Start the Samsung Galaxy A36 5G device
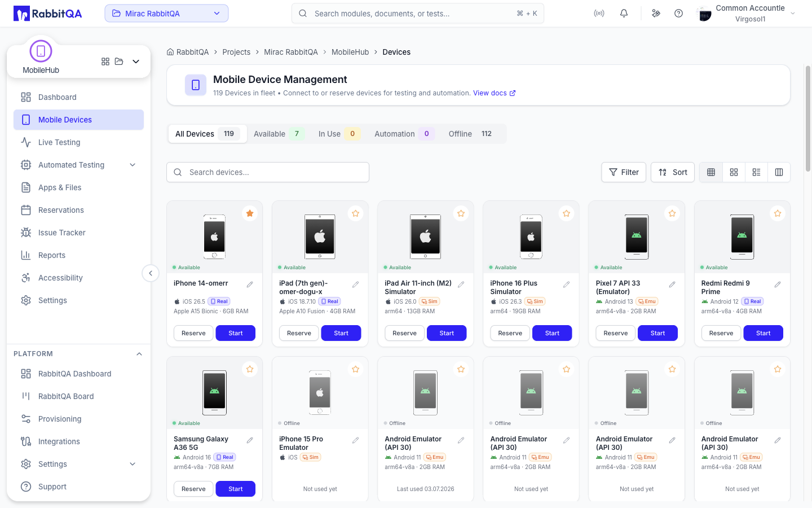Screen dimensions: 812x508 pos(236,489)
